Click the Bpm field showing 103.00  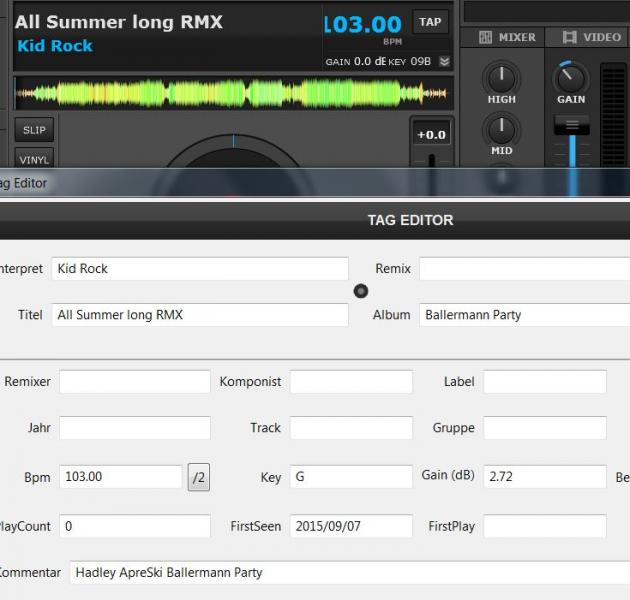pos(120,477)
